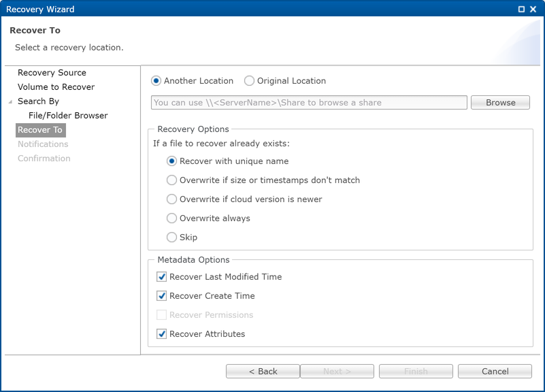Screen dimensions: 545x392
Task: Uncheck the Recover Attributes checkbox
Action: click(162, 334)
